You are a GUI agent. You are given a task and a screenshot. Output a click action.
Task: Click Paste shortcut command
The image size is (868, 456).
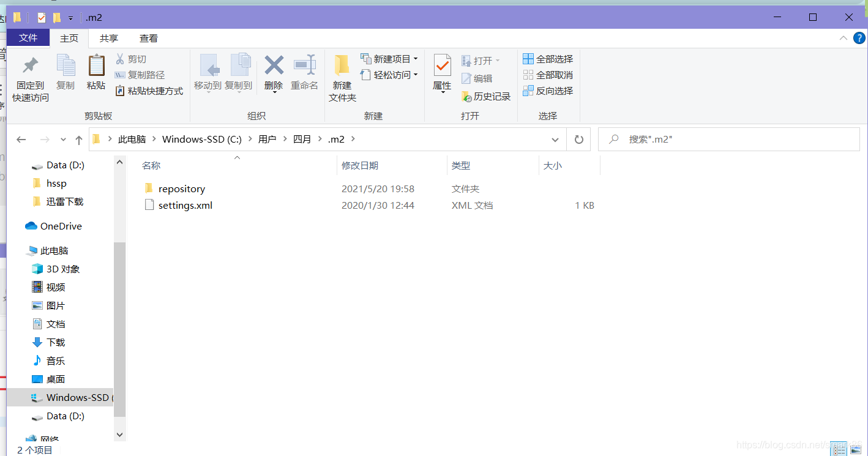pyautogui.click(x=149, y=91)
